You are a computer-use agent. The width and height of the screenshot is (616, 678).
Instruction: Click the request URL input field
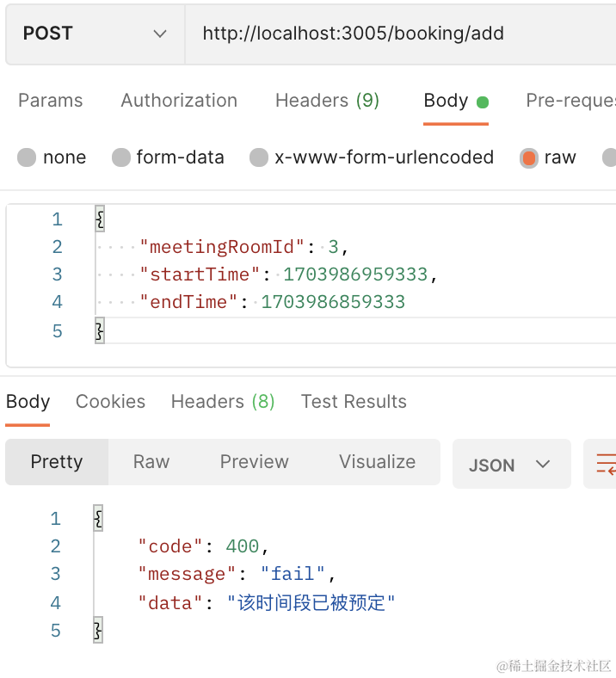[x=396, y=34]
